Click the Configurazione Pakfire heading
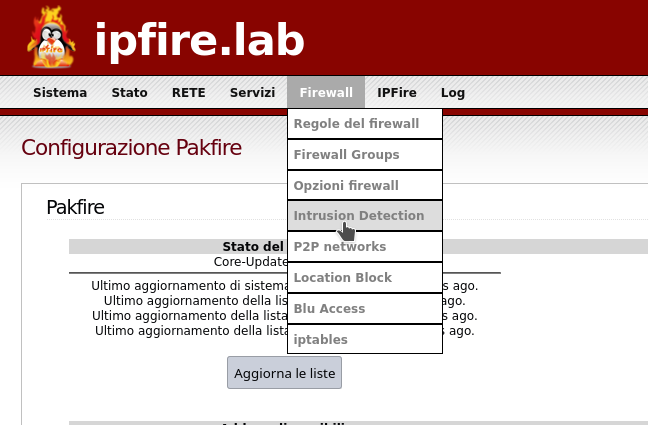648x425 pixels. tap(131, 148)
